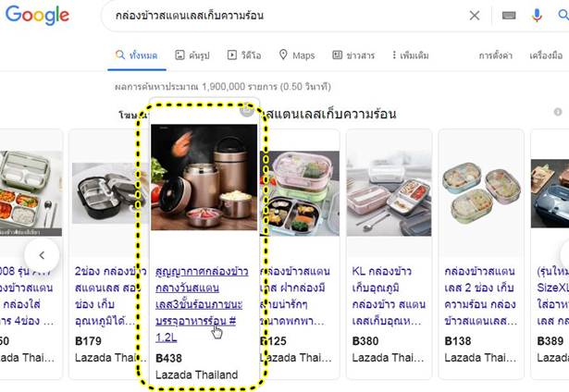Open กล่องข้าวสแตนเลส 2 ช่อง product link
The image size is (569, 392).
point(481,296)
